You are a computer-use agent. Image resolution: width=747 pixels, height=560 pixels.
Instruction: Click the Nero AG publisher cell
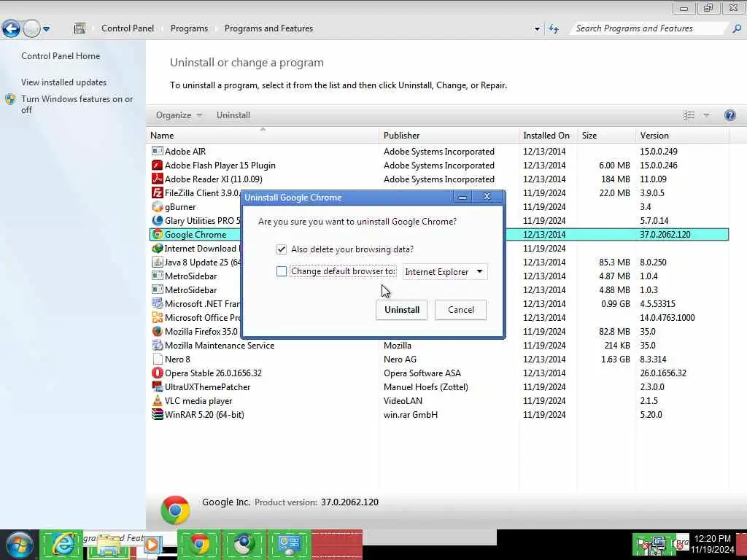click(x=400, y=359)
